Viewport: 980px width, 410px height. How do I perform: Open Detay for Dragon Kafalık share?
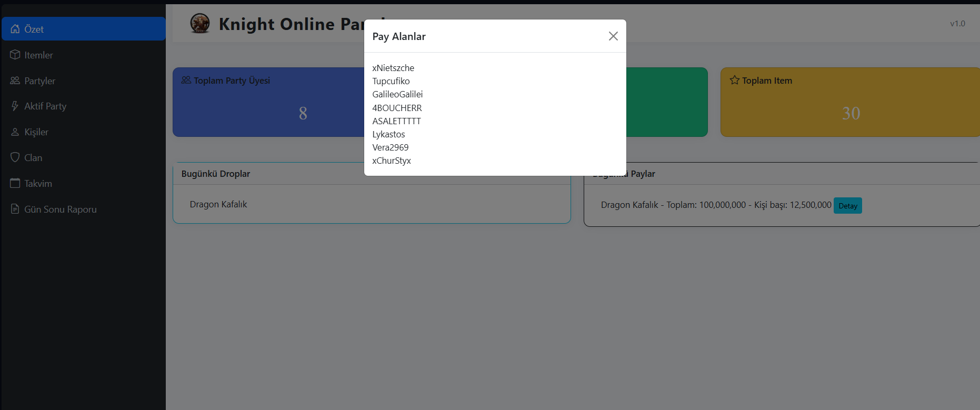[x=847, y=206]
